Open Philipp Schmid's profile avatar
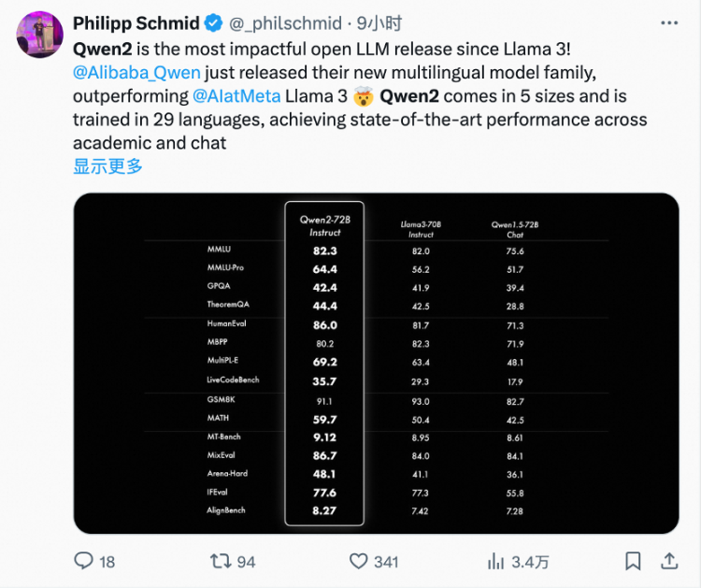701x588 pixels. [37, 36]
